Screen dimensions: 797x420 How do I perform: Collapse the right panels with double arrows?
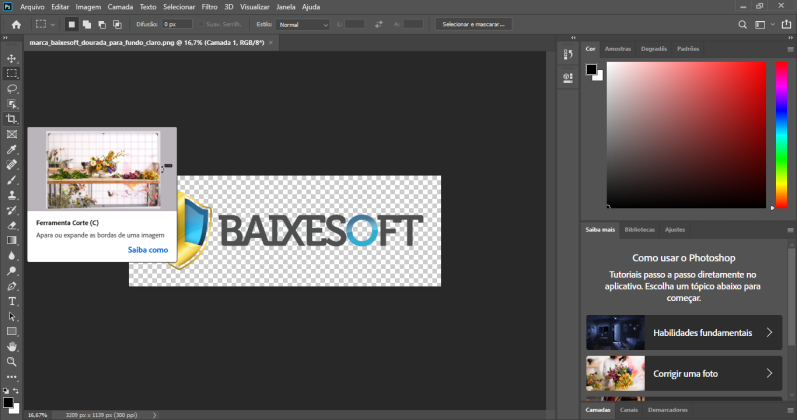(x=790, y=38)
